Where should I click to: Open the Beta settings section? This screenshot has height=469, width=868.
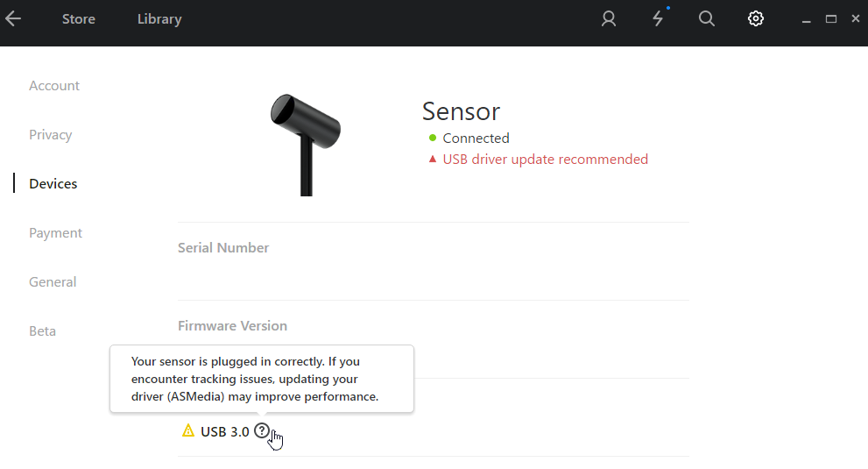[43, 331]
